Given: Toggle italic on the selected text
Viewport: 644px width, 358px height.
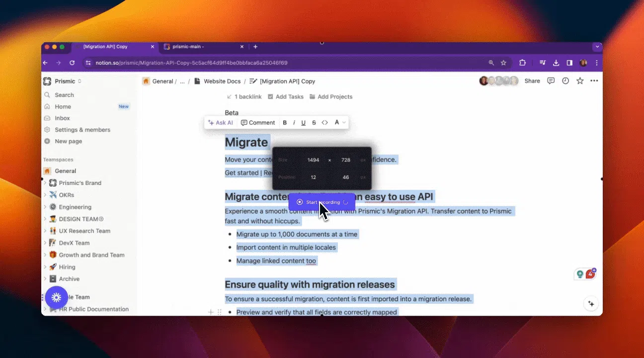Looking at the screenshot, I should click(x=294, y=122).
